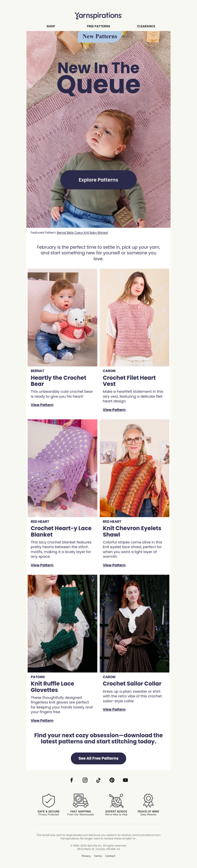Viewport: 197px width, 868px height.
Task: Open Bernat Belle Coeur Knit Baby Blanket link
Action: point(82,233)
